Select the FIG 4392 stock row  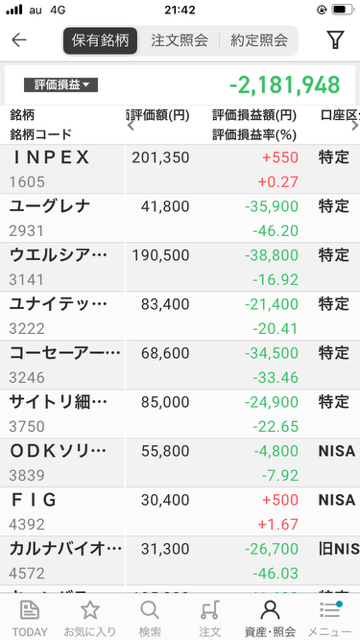click(180, 512)
